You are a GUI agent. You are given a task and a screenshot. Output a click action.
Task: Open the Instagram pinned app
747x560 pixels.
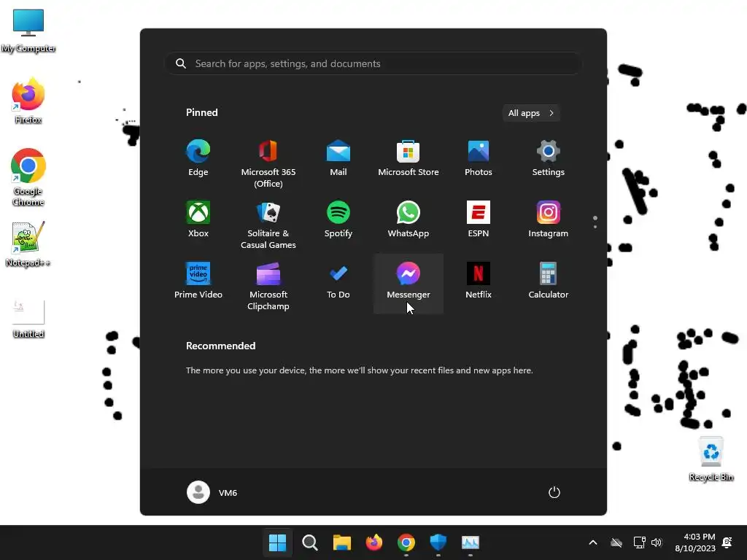[x=549, y=219]
